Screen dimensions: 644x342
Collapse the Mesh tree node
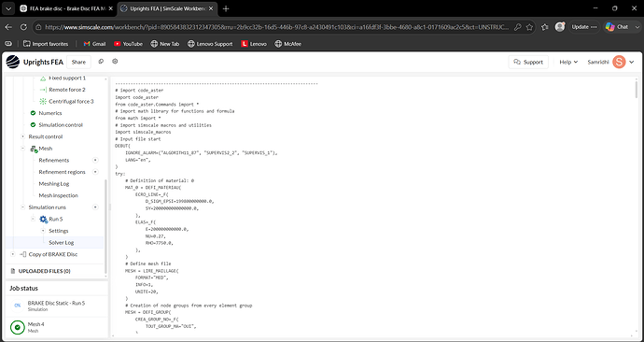click(x=23, y=149)
